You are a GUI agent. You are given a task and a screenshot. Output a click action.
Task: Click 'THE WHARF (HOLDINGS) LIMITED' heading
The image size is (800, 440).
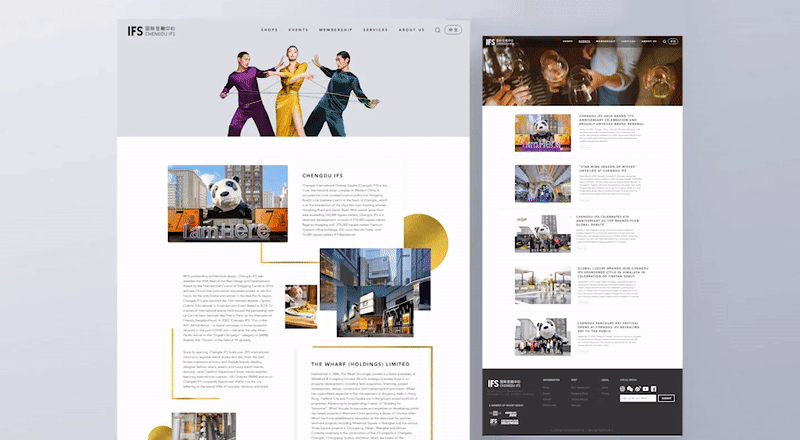360,364
